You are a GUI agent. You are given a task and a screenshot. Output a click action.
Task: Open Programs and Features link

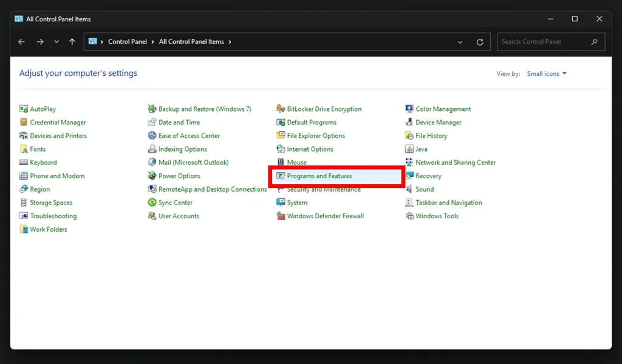coord(320,176)
